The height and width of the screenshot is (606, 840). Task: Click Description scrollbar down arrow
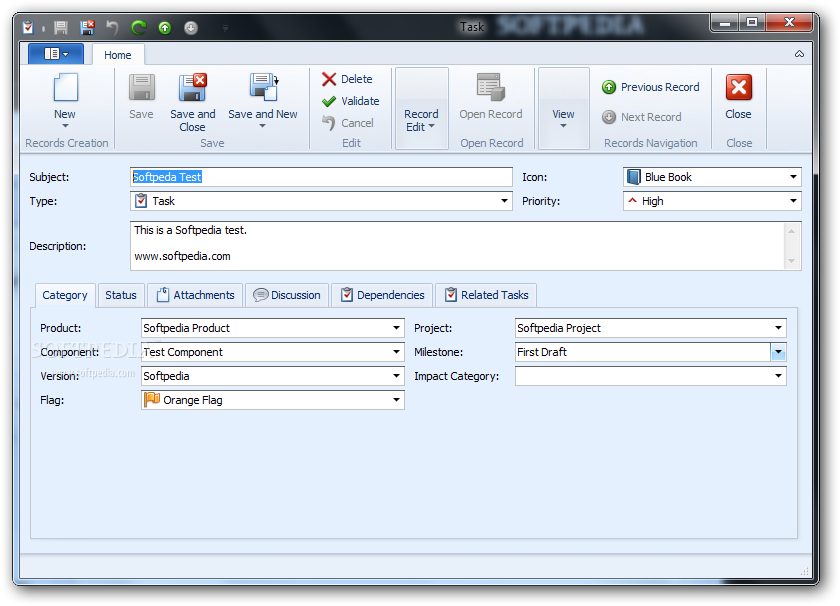point(791,261)
